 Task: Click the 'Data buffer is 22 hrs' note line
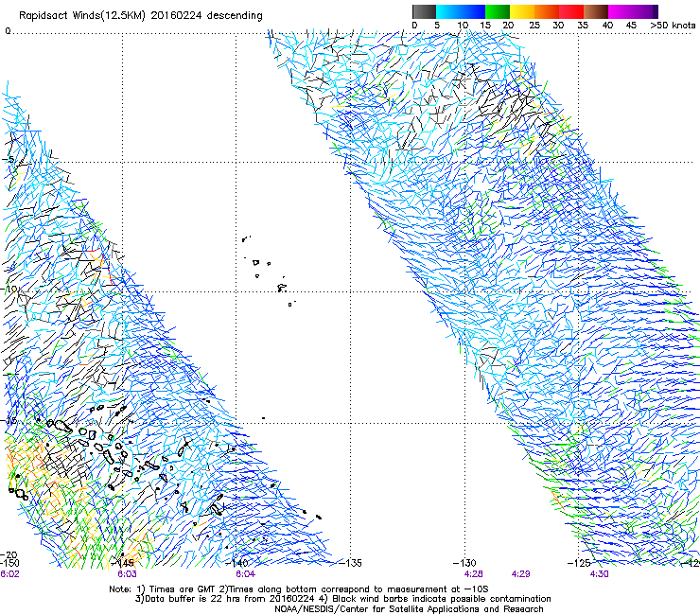coord(342,599)
